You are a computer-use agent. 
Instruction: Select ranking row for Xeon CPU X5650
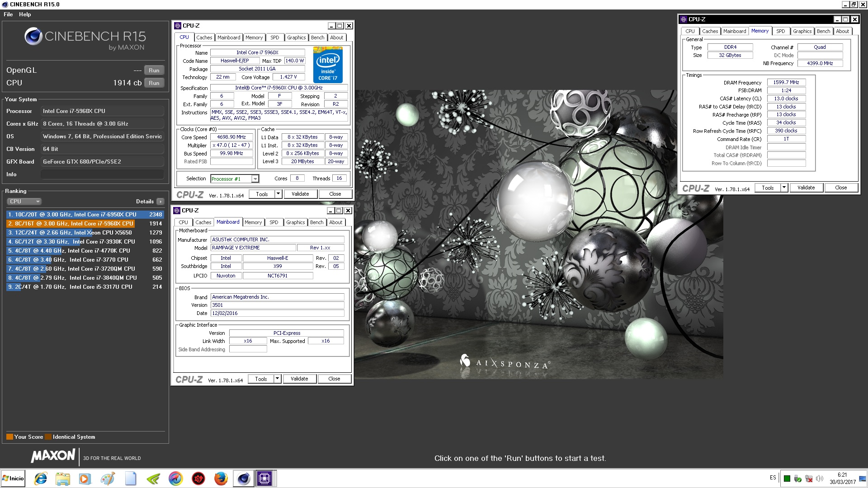click(85, 233)
